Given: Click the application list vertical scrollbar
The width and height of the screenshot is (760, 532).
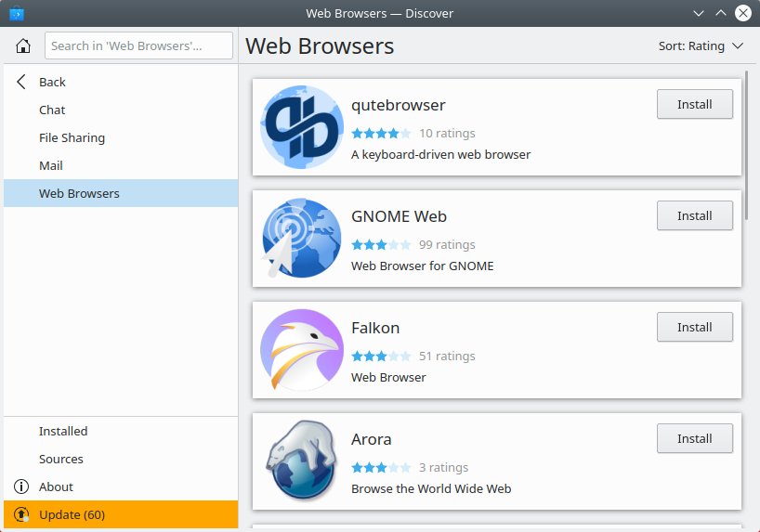Looking at the screenshot, I should [x=746, y=146].
